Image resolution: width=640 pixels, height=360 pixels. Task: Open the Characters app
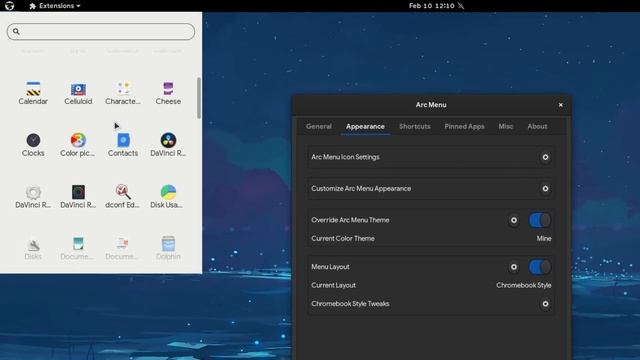tap(123, 93)
